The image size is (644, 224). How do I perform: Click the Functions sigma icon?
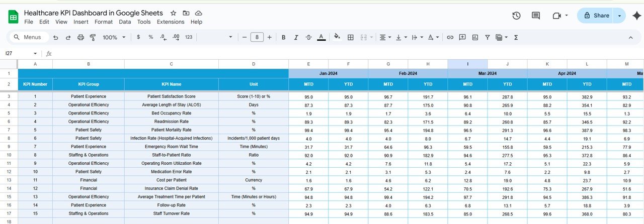[516, 37]
